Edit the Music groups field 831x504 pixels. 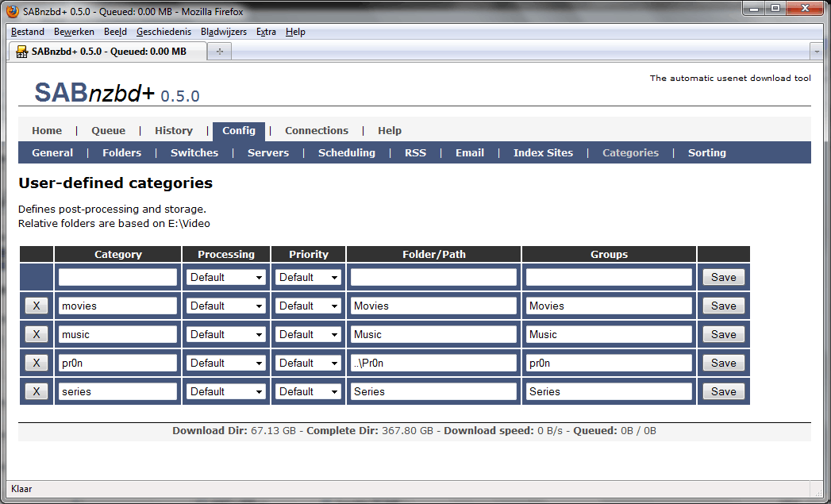pyautogui.click(x=609, y=334)
